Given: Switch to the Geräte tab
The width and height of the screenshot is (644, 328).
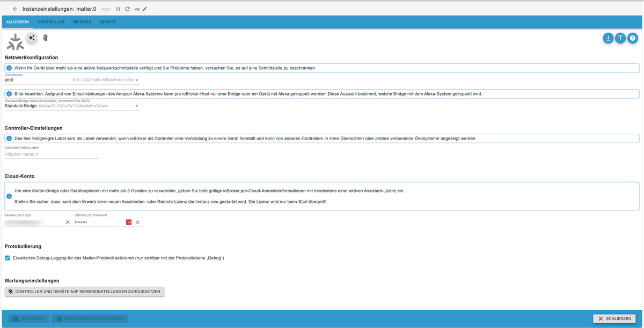Looking at the screenshot, I should tap(108, 22).
